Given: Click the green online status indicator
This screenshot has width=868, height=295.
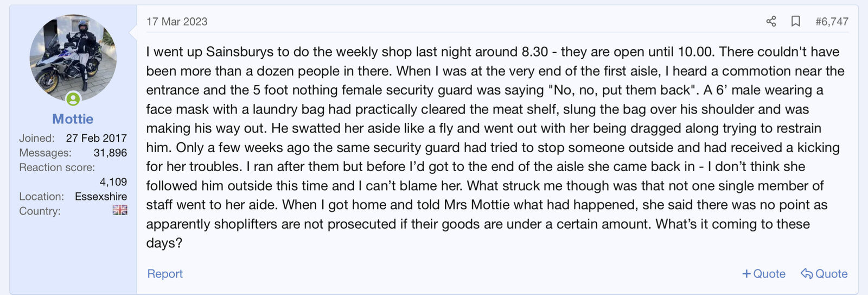Looking at the screenshot, I should [73, 99].
